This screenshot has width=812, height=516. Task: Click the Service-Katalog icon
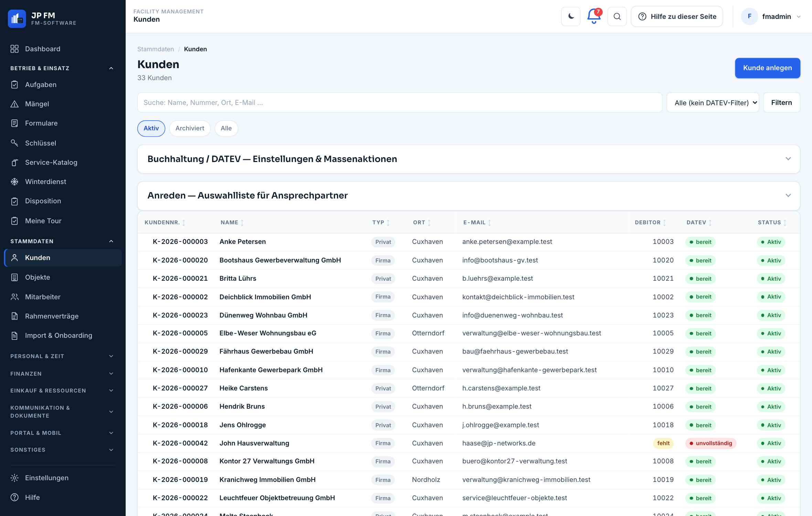coord(14,162)
